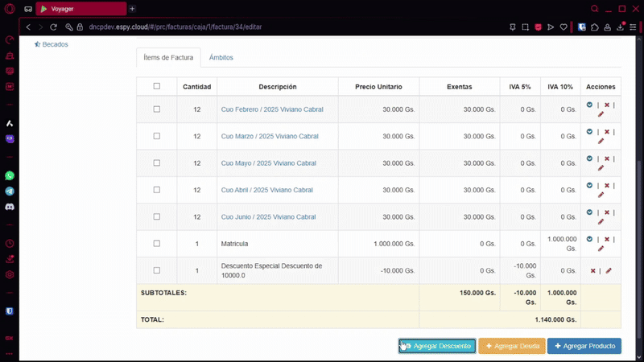This screenshot has height=362, width=644.
Task: Open the chevron dropdown on the Matricula row
Action: tap(589, 239)
